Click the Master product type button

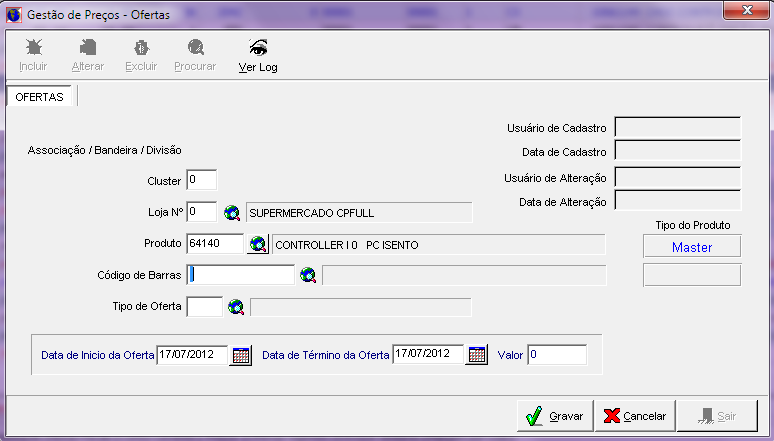pyautogui.click(x=692, y=247)
